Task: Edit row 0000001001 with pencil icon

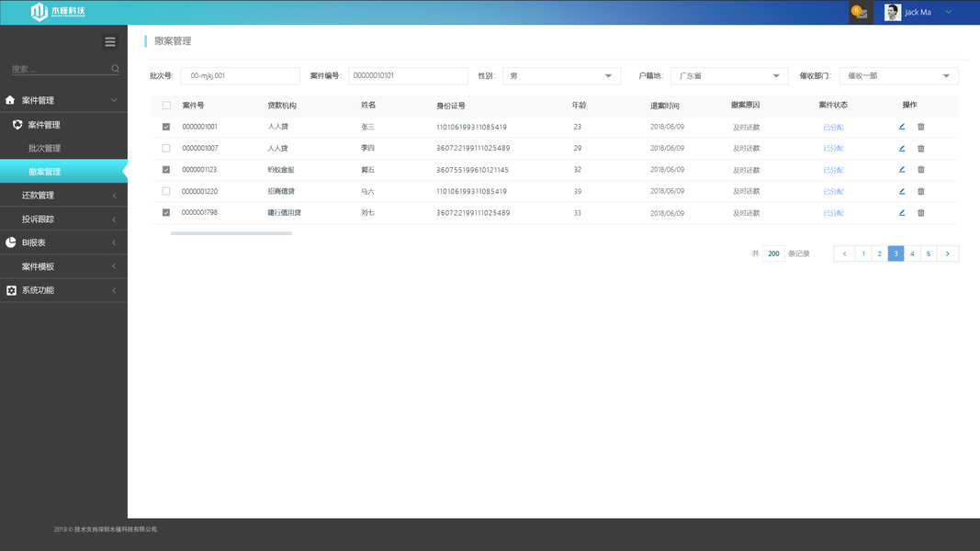Action: tap(902, 127)
